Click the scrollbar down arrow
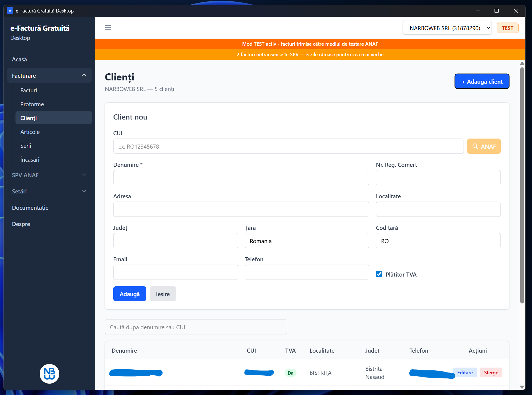532x395 pixels. [522, 387]
